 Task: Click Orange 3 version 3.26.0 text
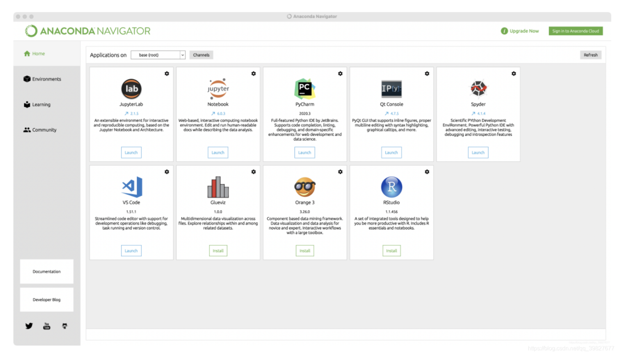pyautogui.click(x=305, y=211)
